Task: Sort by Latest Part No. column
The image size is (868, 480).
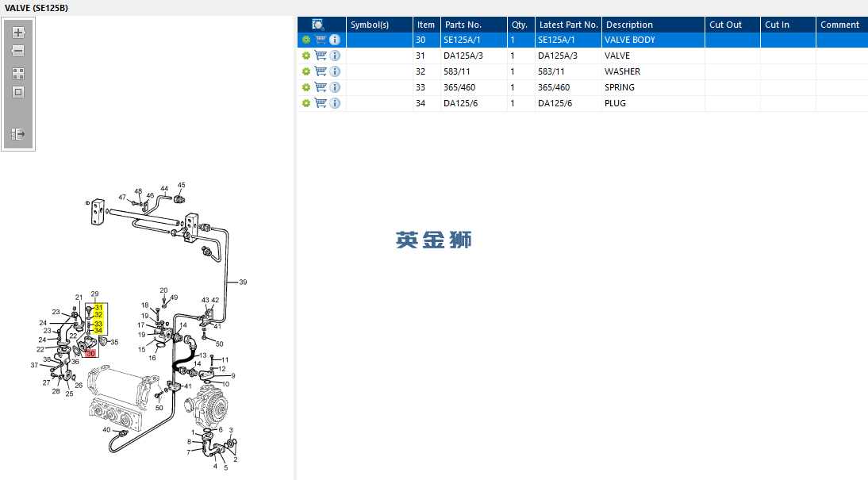Action: click(569, 25)
